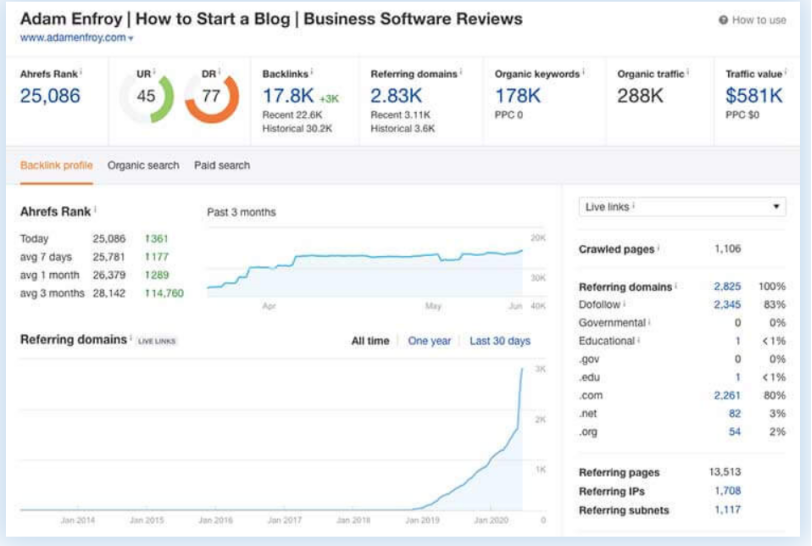This screenshot has width=812, height=546.
Task: Click the Referring subnets count 1,117
Action: [x=728, y=510]
